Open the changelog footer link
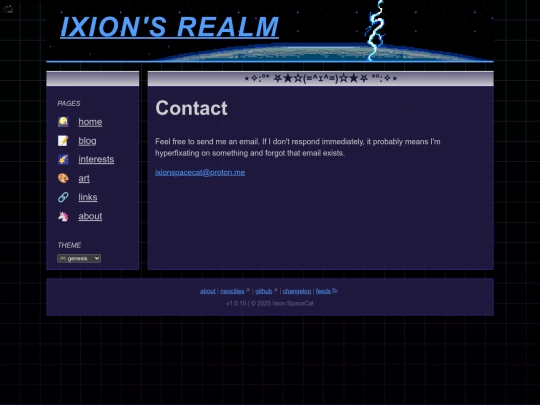540x405 pixels. tap(297, 291)
